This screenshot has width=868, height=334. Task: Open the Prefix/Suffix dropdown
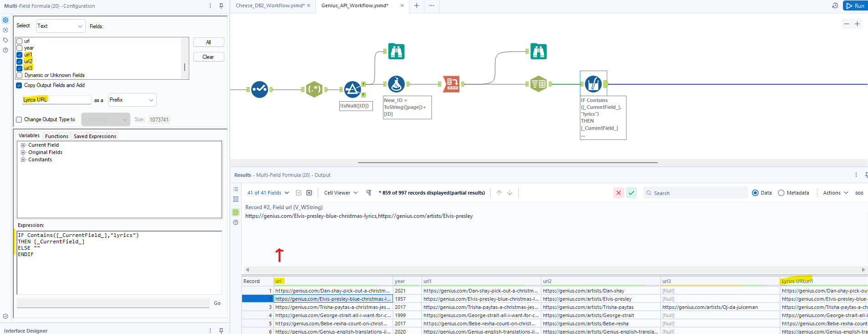tap(132, 100)
